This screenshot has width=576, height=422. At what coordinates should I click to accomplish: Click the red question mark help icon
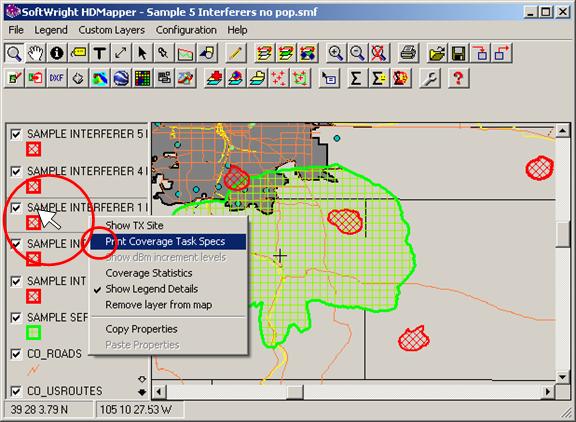click(x=458, y=78)
